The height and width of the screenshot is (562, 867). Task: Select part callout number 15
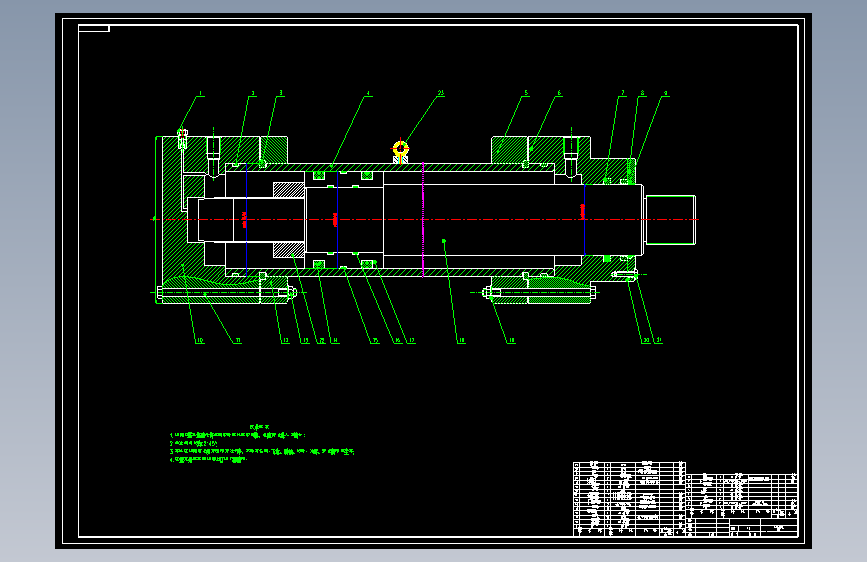coord(375,341)
